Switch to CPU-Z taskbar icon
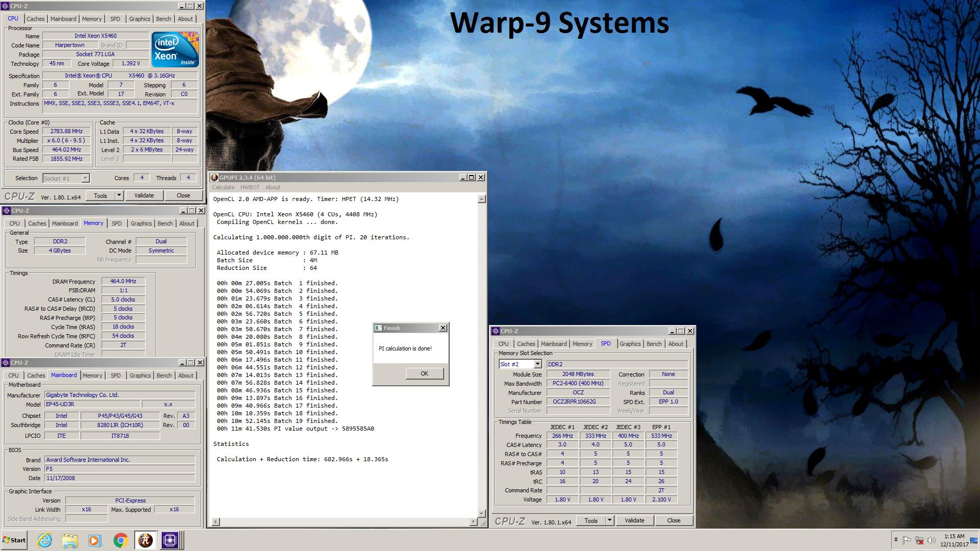The height and width of the screenshot is (551, 980). pyautogui.click(x=170, y=540)
